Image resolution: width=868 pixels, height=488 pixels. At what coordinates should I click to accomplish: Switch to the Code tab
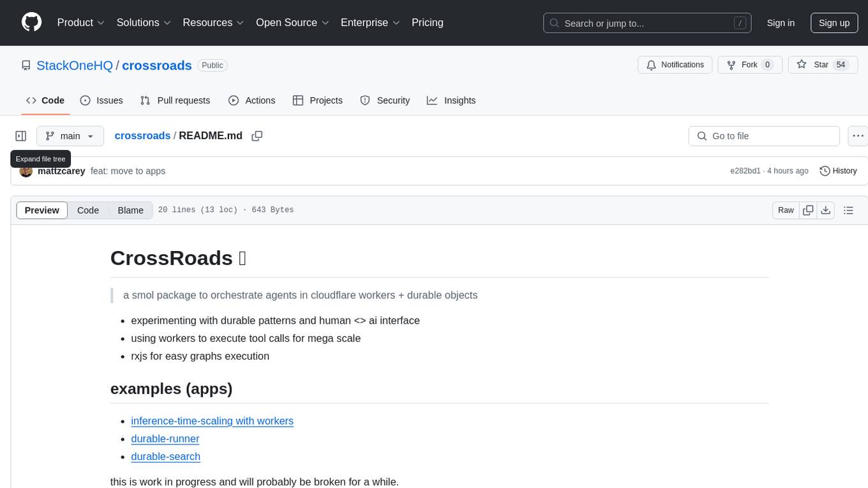pos(45,100)
